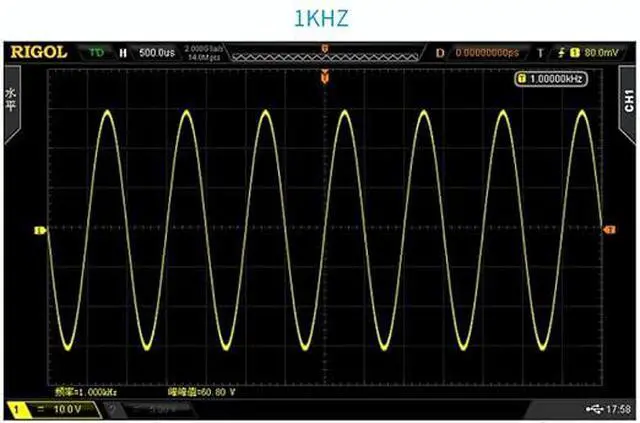Click the sample rate readout
The height and width of the screenshot is (423, 640).
pyautogui.click(x=205, y=51)
